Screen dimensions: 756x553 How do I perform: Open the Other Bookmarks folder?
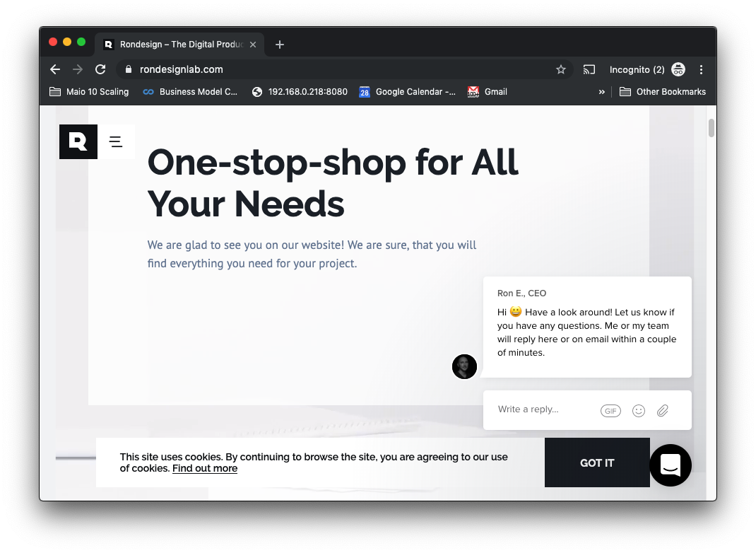pos(663,92)
